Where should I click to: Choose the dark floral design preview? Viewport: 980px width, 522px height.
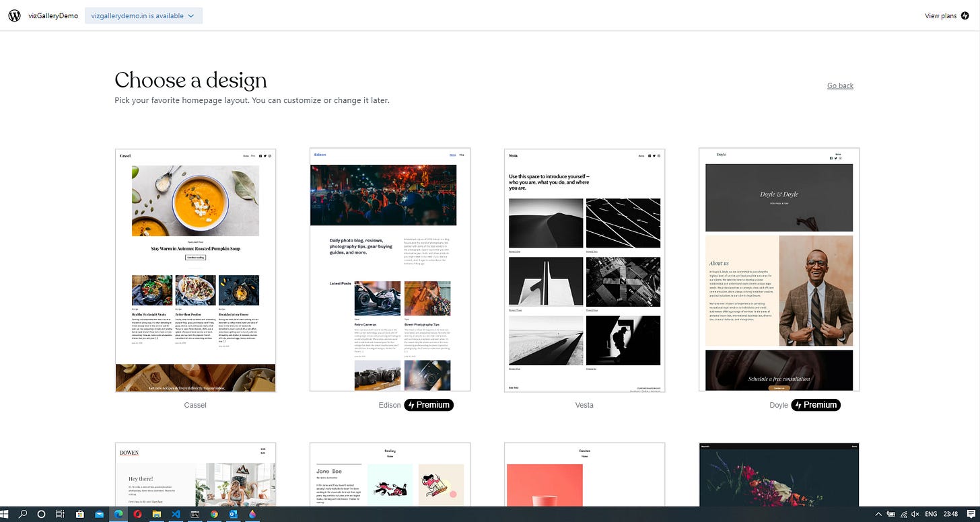[x=779, y=474]
